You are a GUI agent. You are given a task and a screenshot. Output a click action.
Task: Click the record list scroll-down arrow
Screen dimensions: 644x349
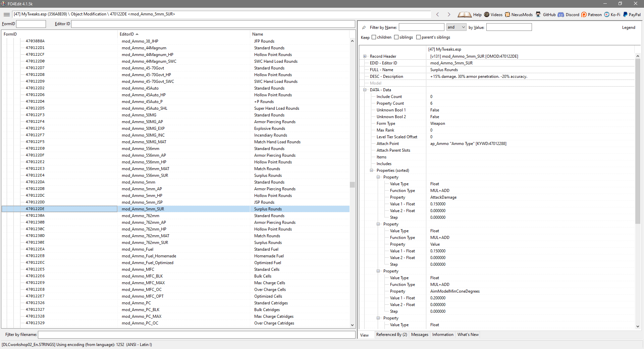[x=352, y=325]
